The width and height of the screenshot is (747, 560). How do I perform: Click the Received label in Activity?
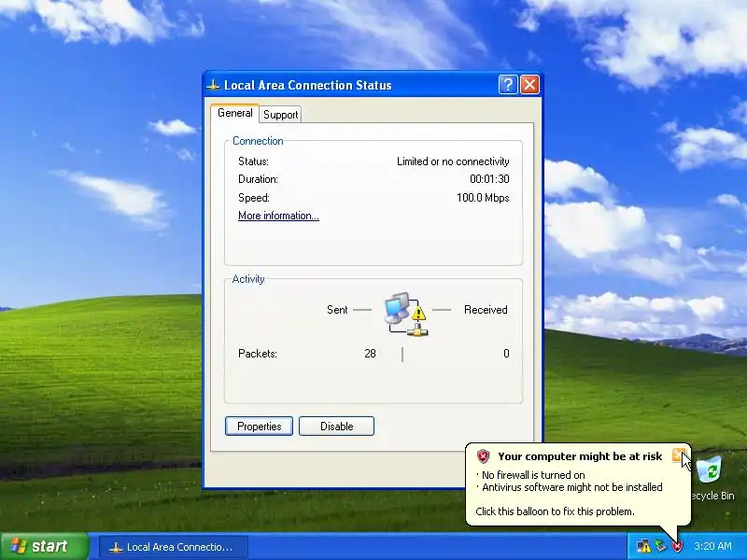coord(486,310)
